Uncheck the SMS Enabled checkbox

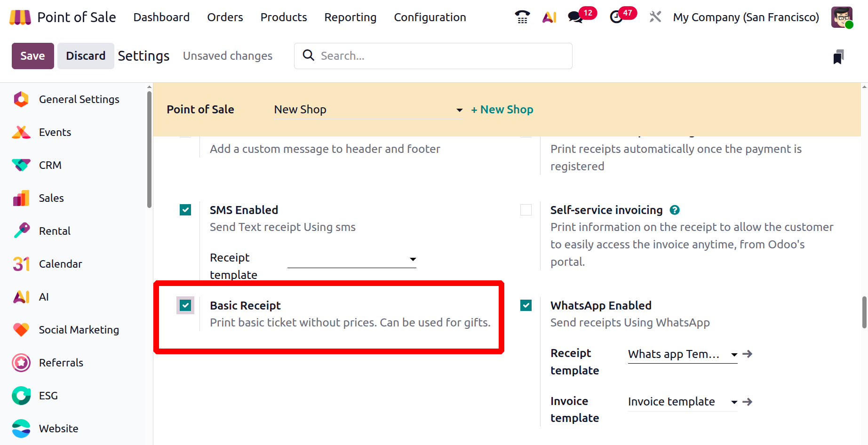185,210
